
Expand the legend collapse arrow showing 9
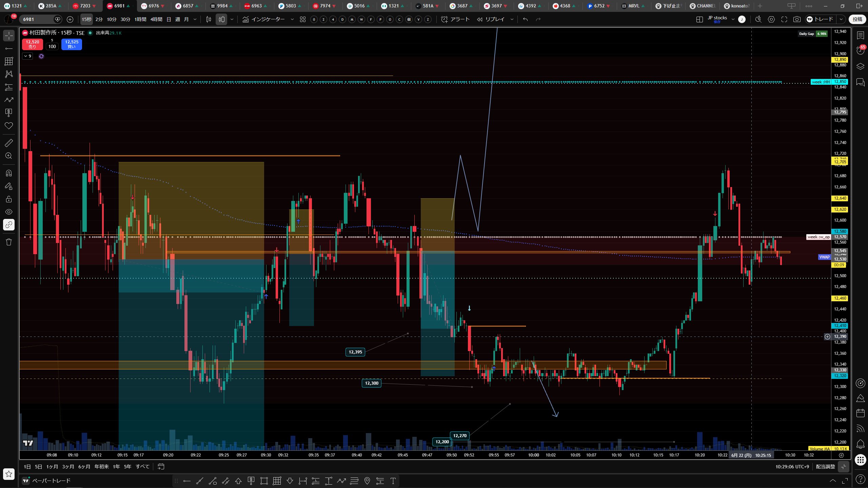coord(27,56)
